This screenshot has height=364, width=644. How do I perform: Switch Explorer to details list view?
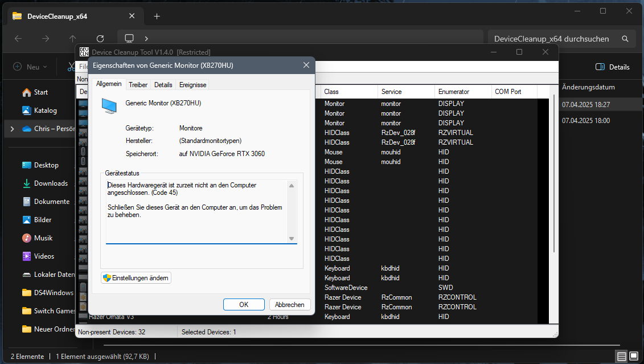[x=622, y=356]
